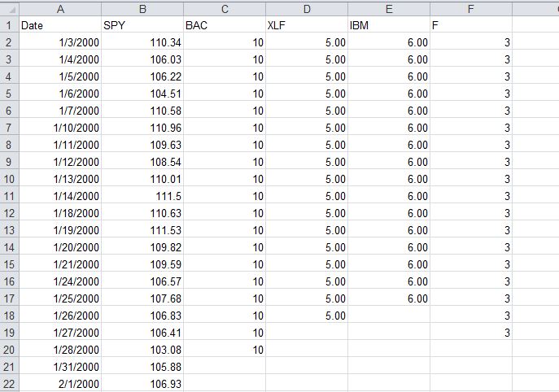Click XLF value 5.00 in row 2
The image size is (559, 392).
[307, 42]
